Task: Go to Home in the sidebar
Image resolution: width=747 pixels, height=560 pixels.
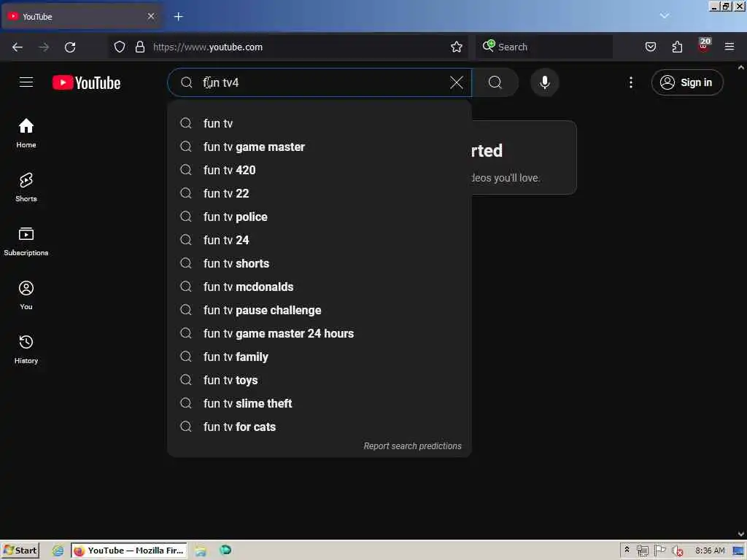Action: click(x=26, y=133)
